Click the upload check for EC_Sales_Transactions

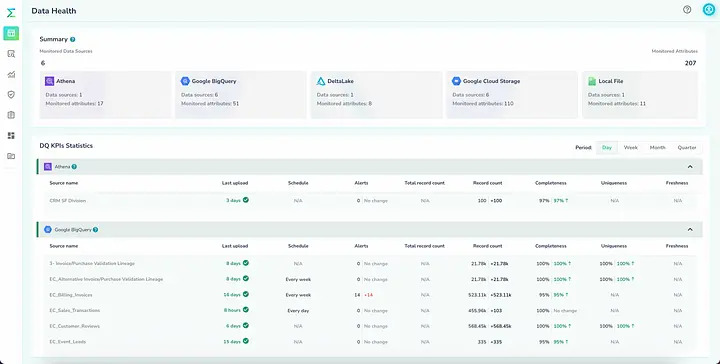point(246,310)
